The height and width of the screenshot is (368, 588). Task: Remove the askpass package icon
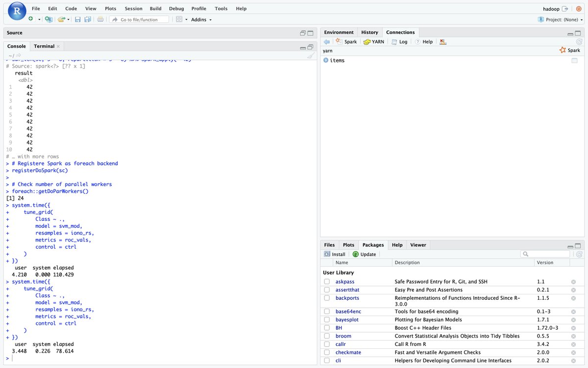(x=573, y=282)
